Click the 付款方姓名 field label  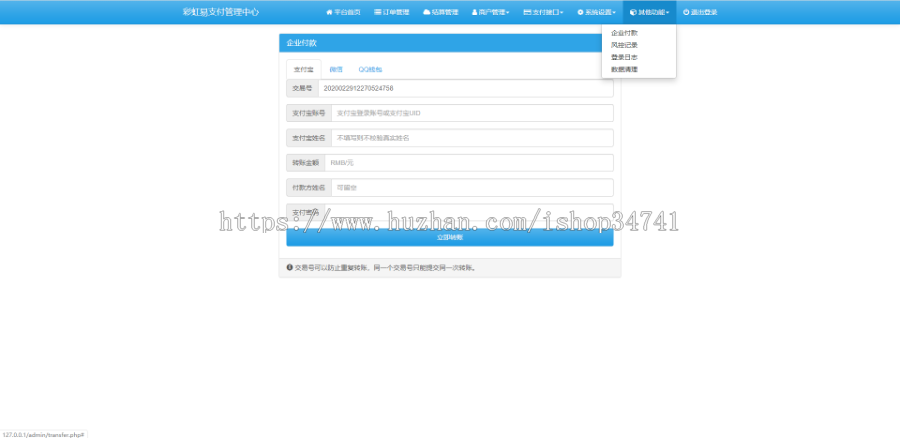click(x=309, y=188)
